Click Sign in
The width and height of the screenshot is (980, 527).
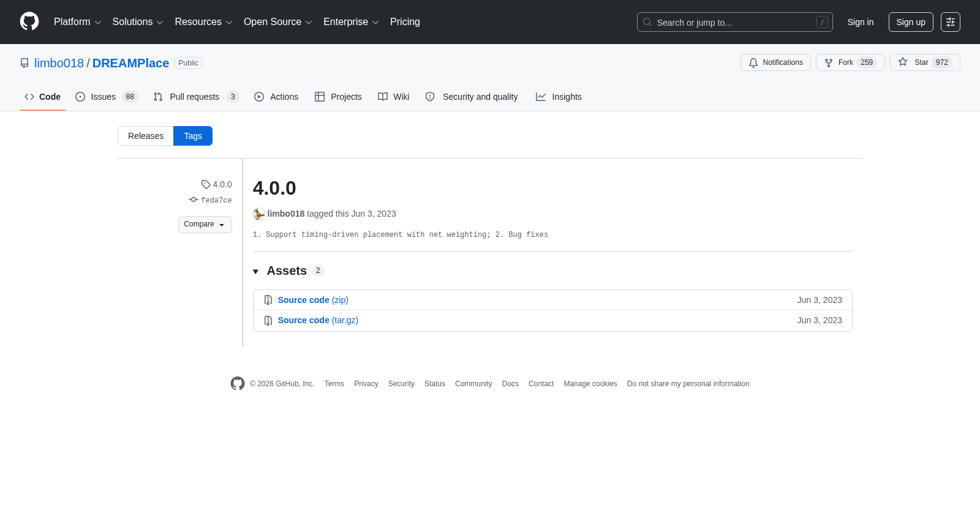(861, 22)
